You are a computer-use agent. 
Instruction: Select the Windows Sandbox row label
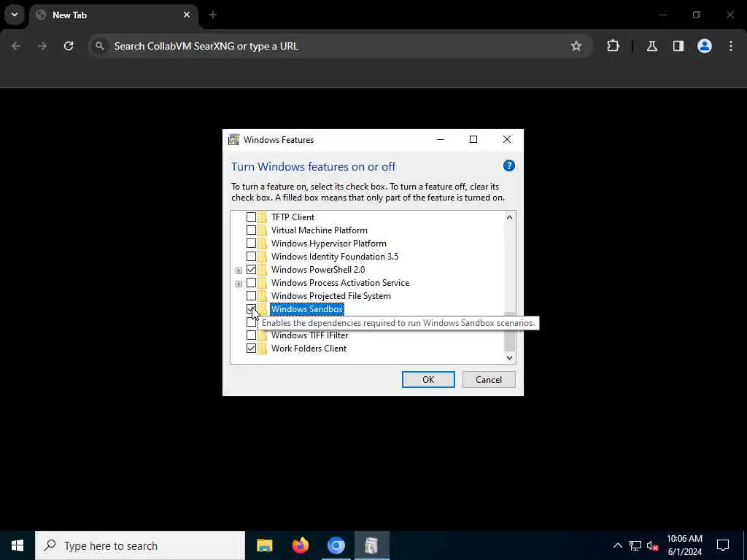pyautogui.click(x=307, y=309)
